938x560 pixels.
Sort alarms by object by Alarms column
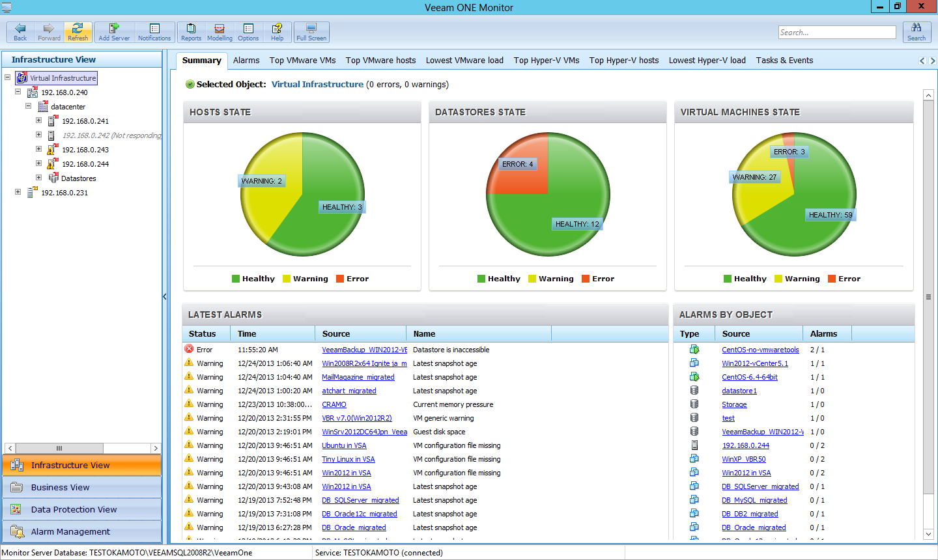point(827,333)
